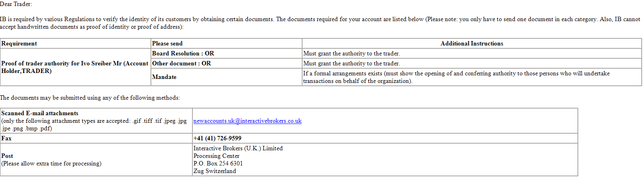Click the newaccounts.uk@interactivebrokers.co.uk email link
Image resolution: width=644 pixels, height=177 pixels.
[x=247, y=121]
